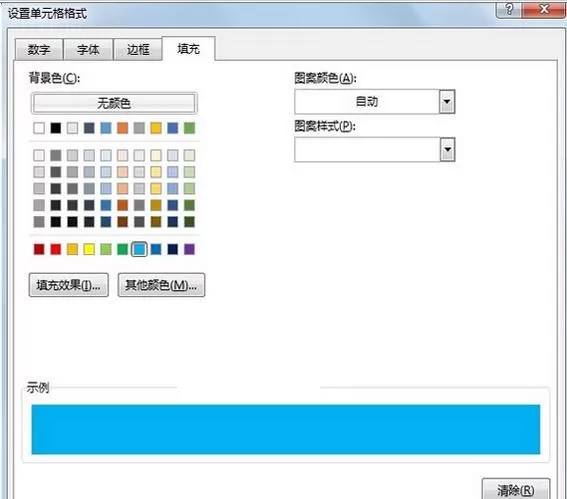Open 填充效果(I)... dialog
567x499 pixels.
click(x=69, y=285)
